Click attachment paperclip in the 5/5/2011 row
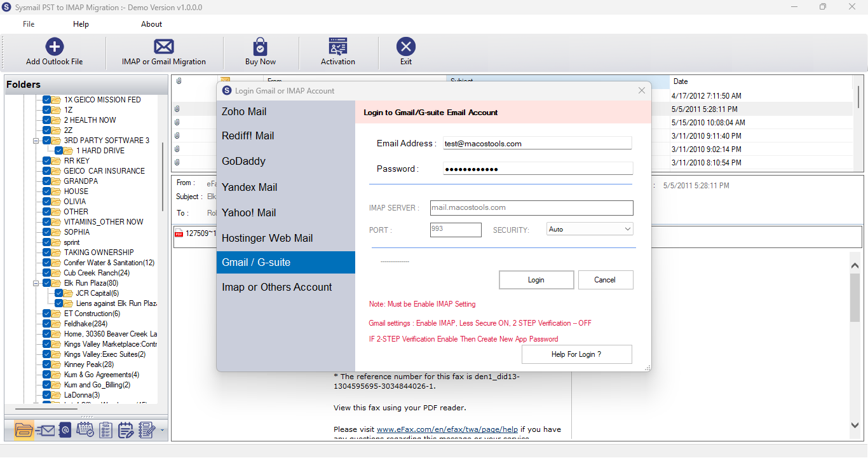 click(x=177, y=109)
